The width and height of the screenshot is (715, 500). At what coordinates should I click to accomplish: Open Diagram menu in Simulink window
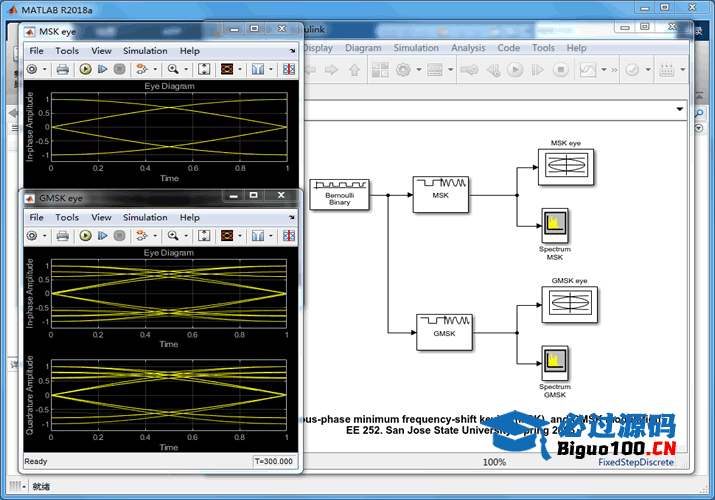(x=363, y=48)
